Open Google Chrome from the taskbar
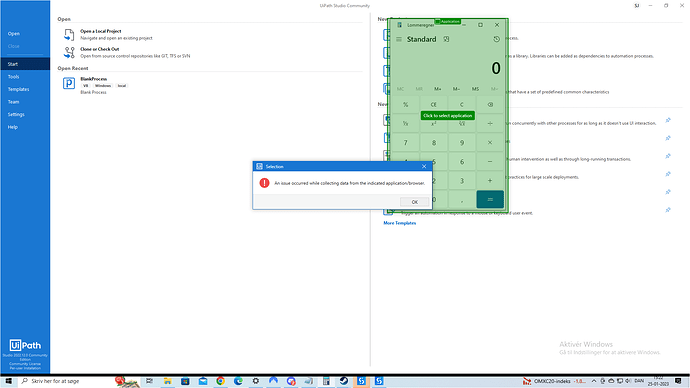Viewport: 690px width, 388px height. click(220, 381)
